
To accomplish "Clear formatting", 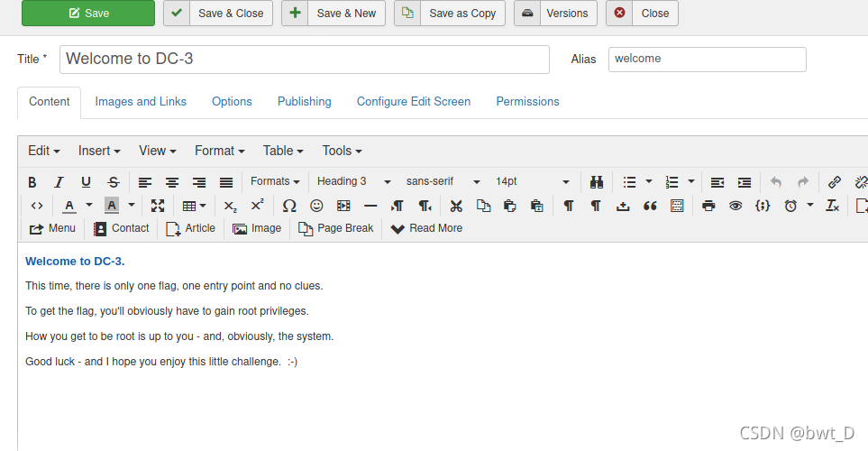I will [832, 207].
